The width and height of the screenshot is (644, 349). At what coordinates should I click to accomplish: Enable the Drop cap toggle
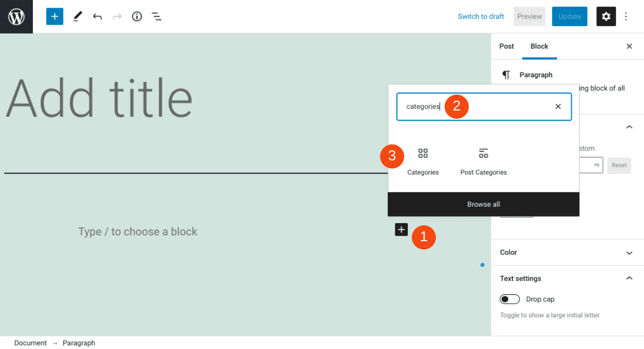pos(509,299)
